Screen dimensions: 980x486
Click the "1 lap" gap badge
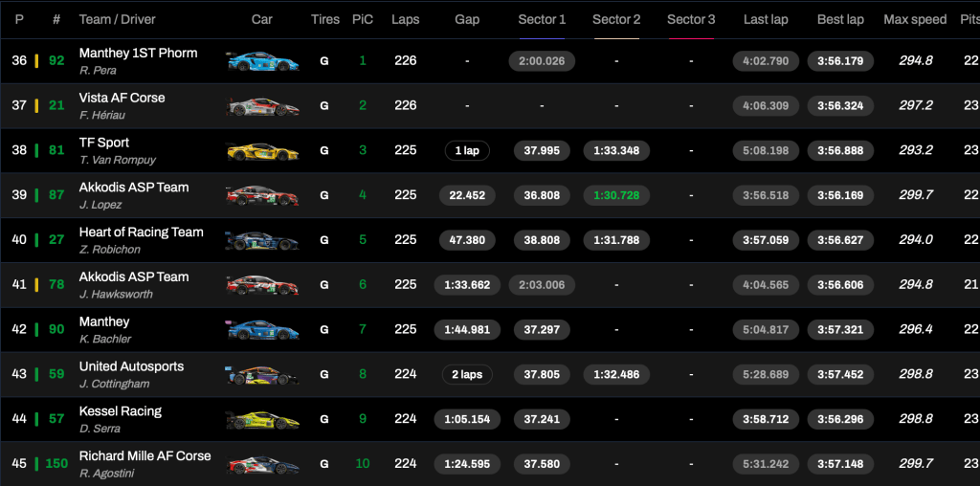click(x=467, y=151)
